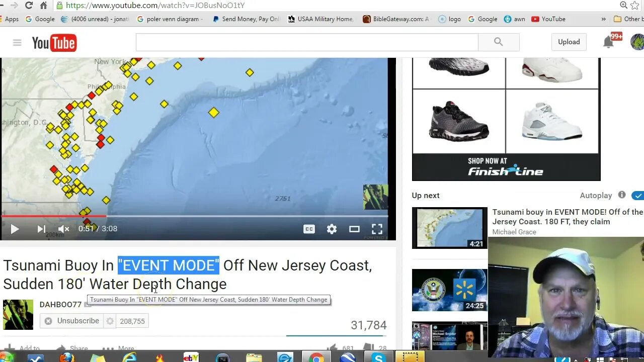644x362 pixels.
Task: Open Apps bookmark
Action: click(10, 19)
